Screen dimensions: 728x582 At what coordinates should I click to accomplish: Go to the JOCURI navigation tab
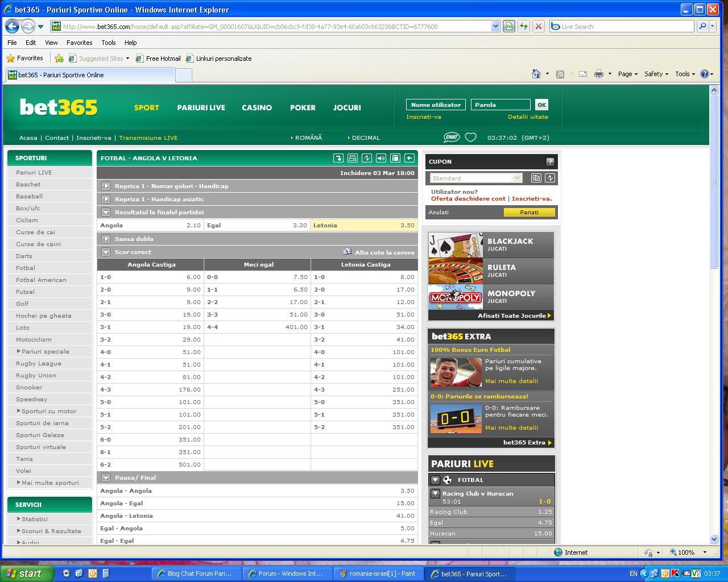(347, 107)
